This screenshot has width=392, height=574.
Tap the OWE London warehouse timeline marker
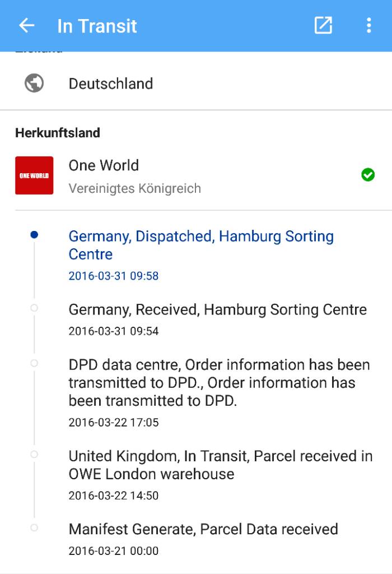pos(34,454)
